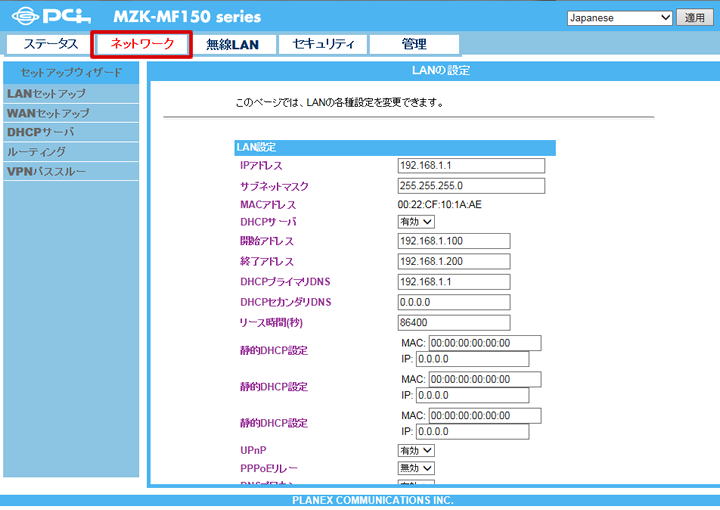
Task: Click the third 静的DHCP設定 MAC field
Action: (485, 415)
